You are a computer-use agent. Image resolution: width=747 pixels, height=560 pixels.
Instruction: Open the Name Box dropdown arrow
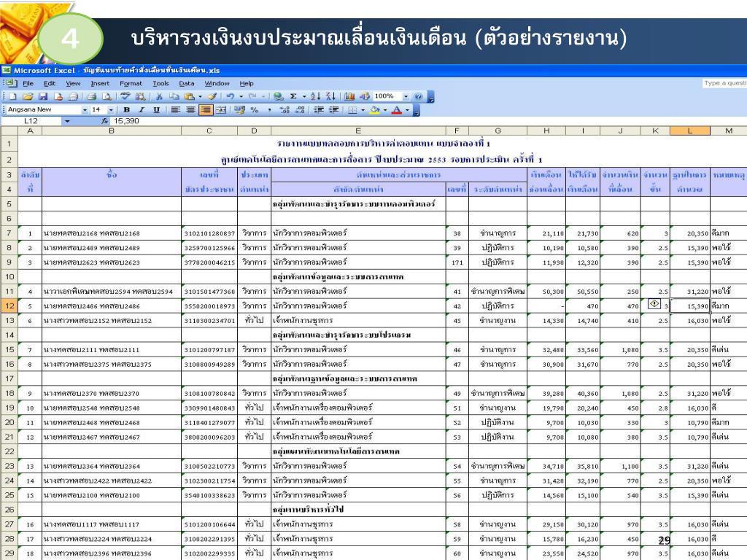[x=67, y=121]
